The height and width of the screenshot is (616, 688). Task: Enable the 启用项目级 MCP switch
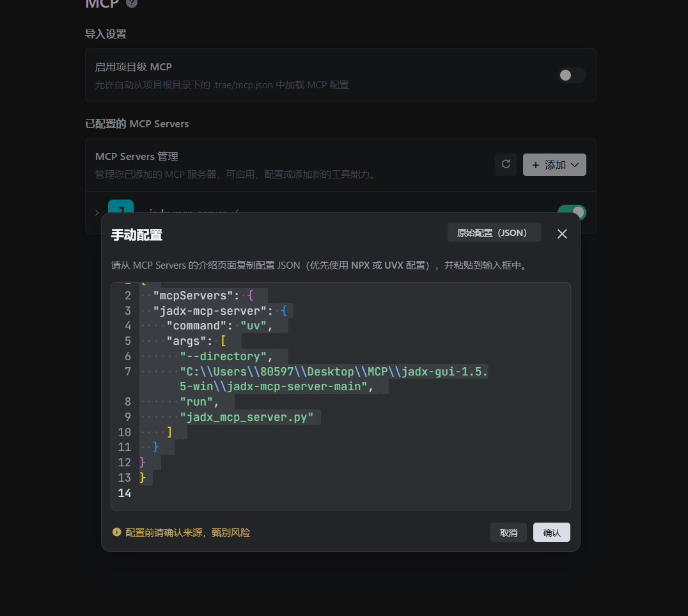point(571,75)
